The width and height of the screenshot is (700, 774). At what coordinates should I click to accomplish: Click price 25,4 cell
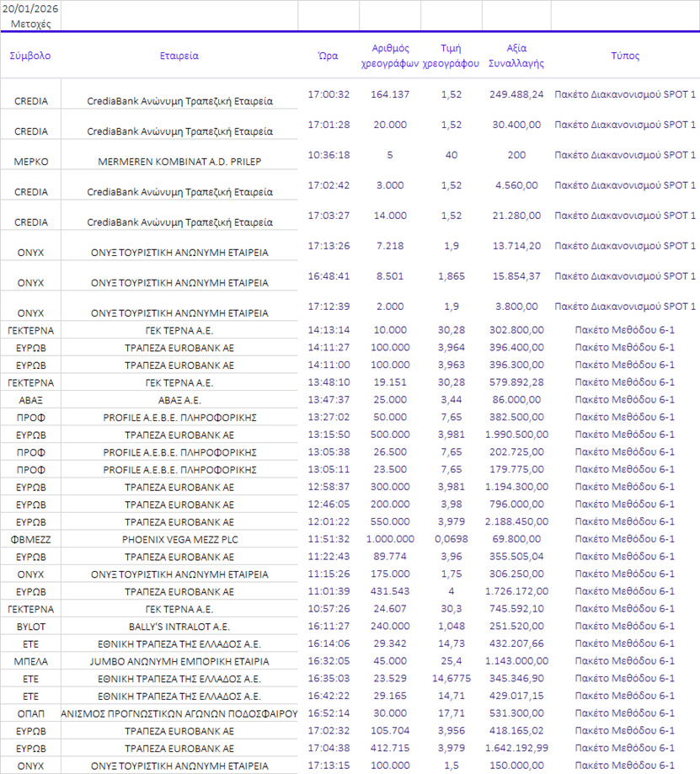(x=452, y=661)
